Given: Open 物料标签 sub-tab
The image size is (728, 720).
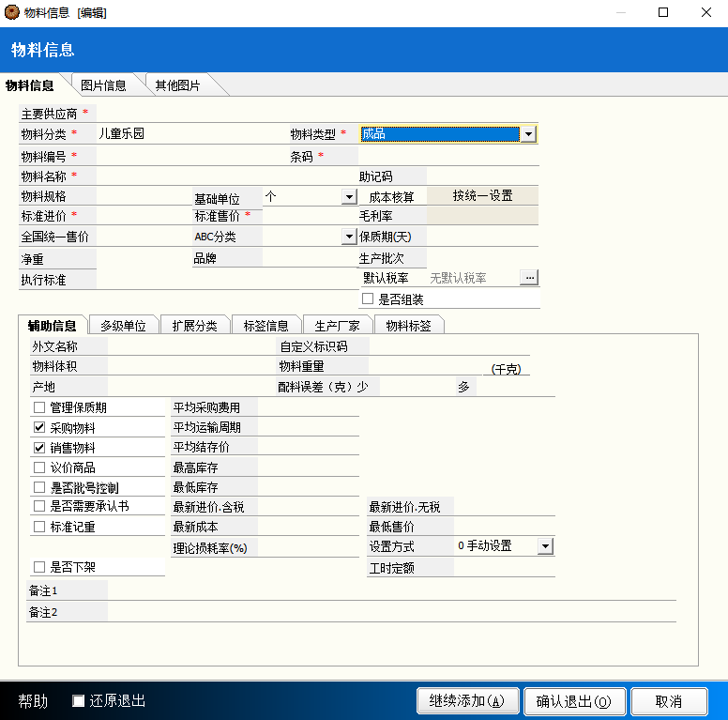Looking at the screenshot, I should click(409, 326).
